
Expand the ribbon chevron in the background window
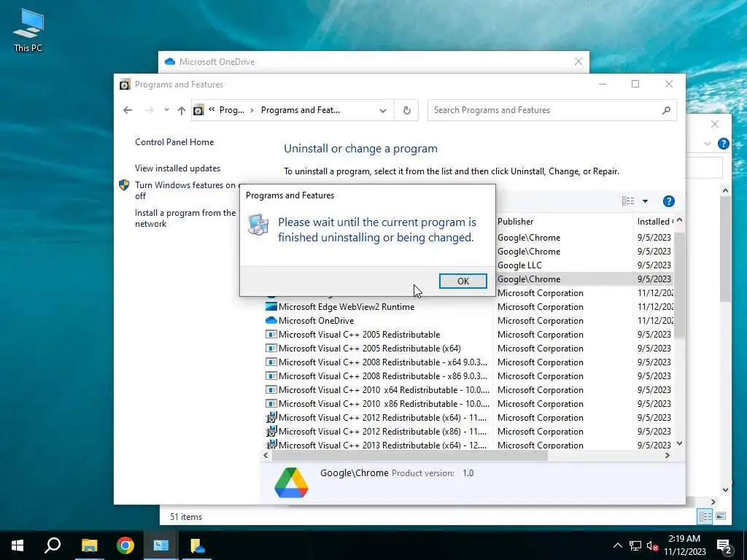(708, 144)
